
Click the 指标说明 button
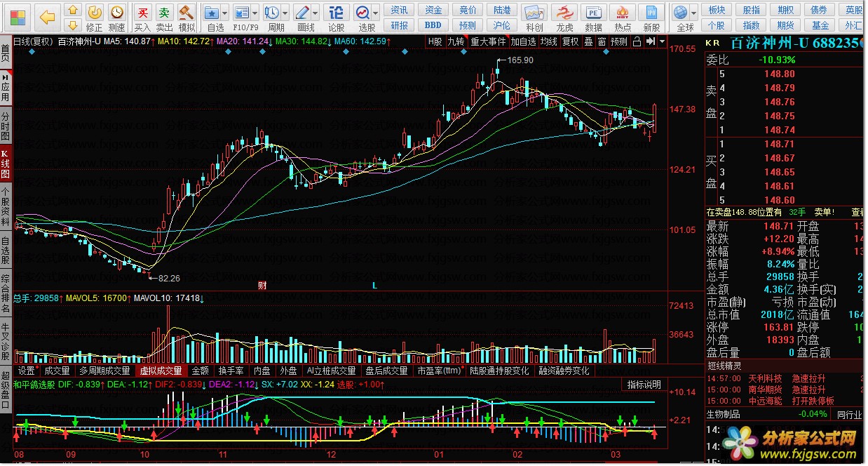tap(643, 385)
